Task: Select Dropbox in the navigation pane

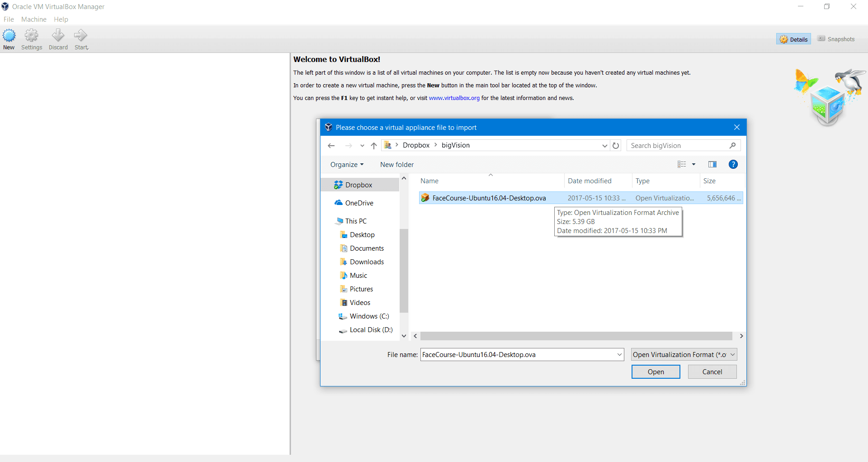Action: [x=360, y=185]
